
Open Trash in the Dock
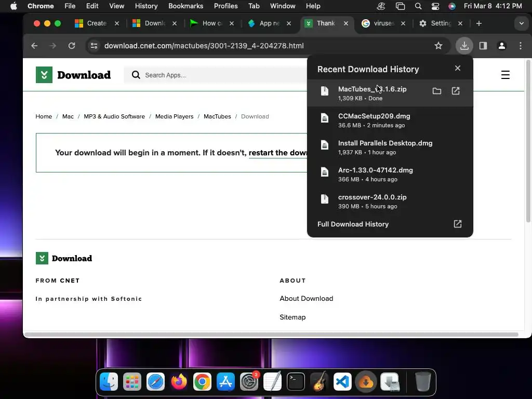click(x=423, y=382)
